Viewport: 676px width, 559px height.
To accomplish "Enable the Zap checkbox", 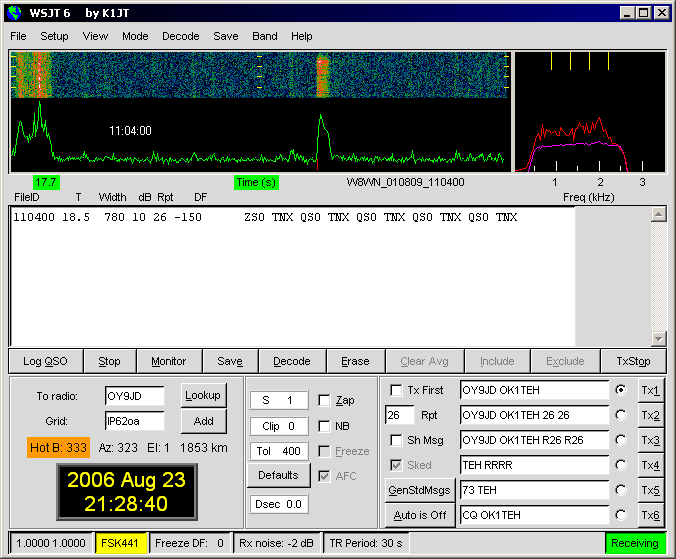I will [x=324, y=400].
